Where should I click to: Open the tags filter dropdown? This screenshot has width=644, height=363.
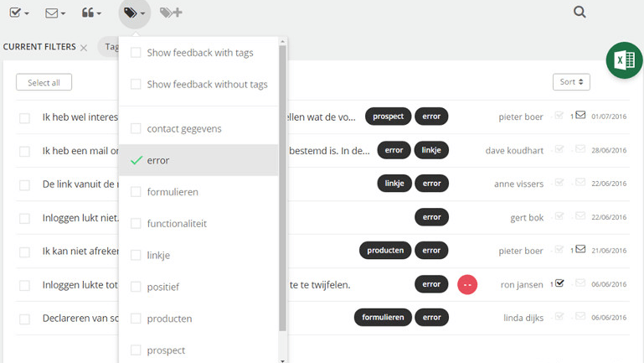pos(134,13)
